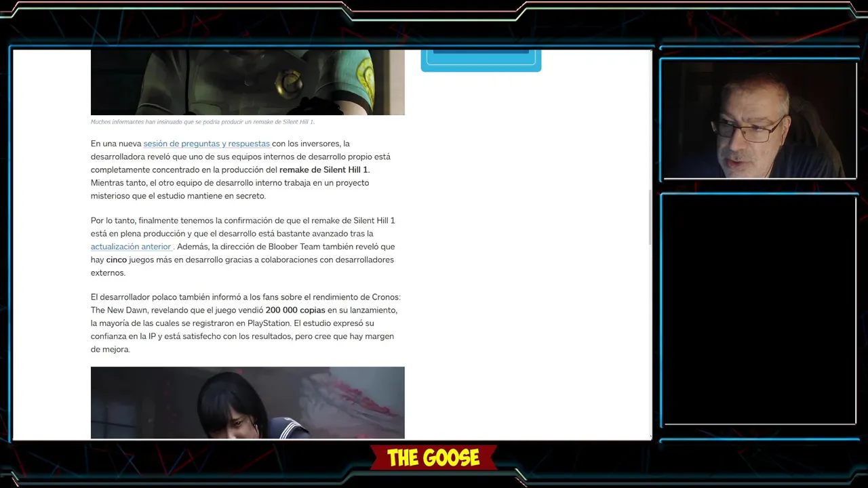The width and height of the screenshot is (868, 488).
Task: Click the paragraph starting 'El desarrollador polaco también'
Action: point(245,323)
